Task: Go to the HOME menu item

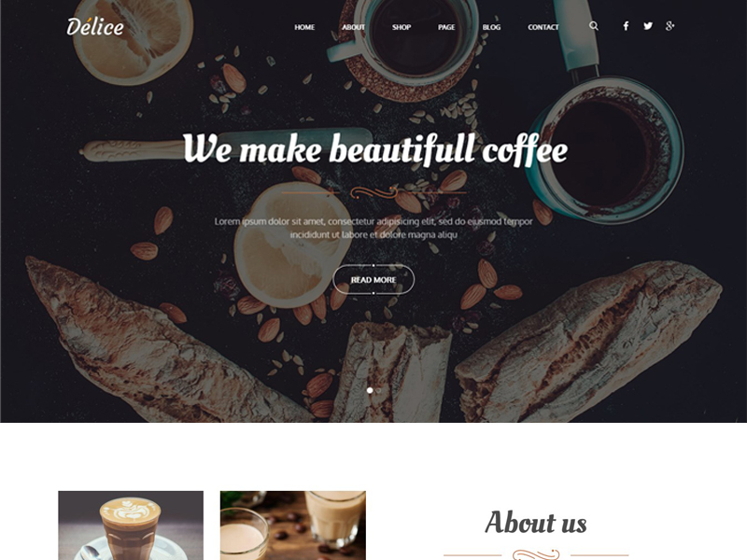Action: (x=304, y=27)
